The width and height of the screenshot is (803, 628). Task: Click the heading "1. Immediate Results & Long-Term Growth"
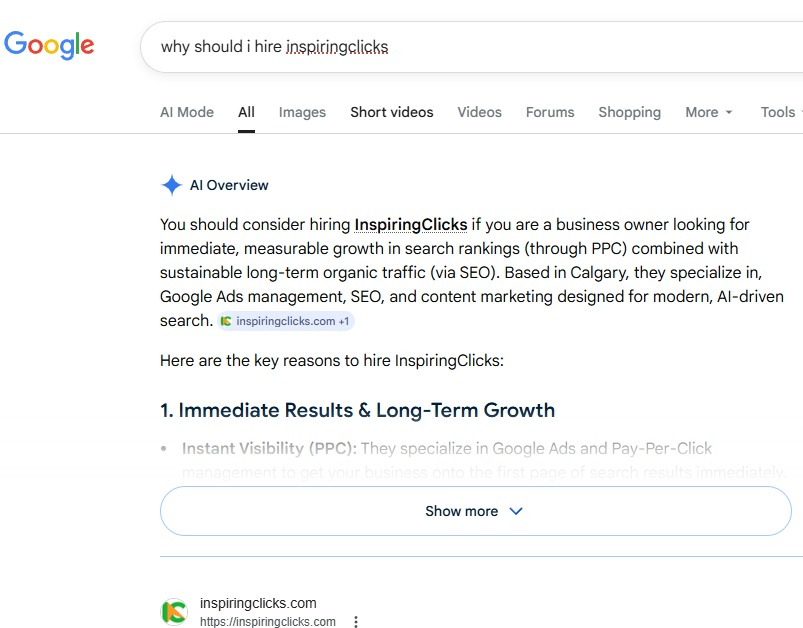coord(357,410)
